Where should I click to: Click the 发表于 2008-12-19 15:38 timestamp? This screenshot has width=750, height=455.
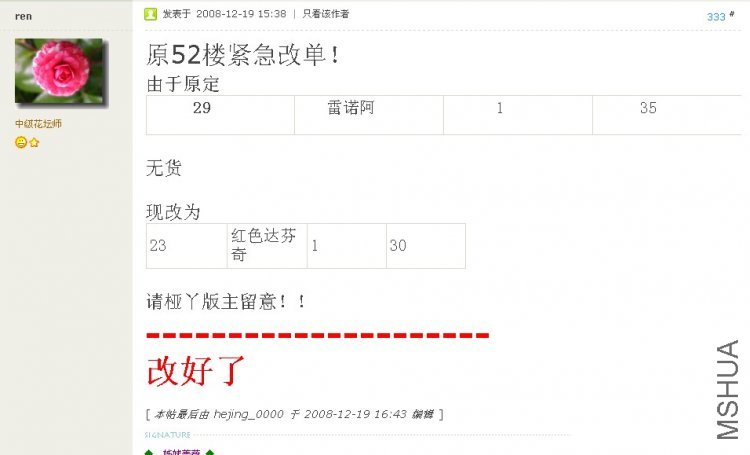point(224,14)
